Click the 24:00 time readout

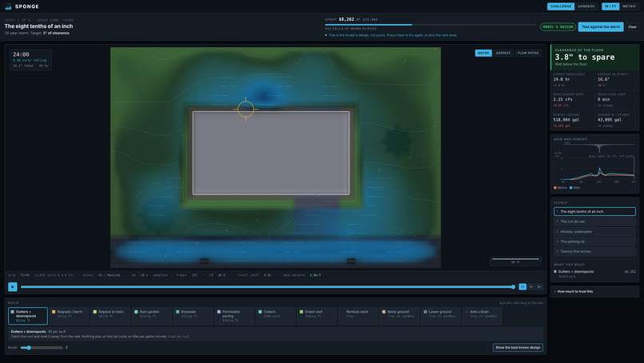[x=21, y=54]
